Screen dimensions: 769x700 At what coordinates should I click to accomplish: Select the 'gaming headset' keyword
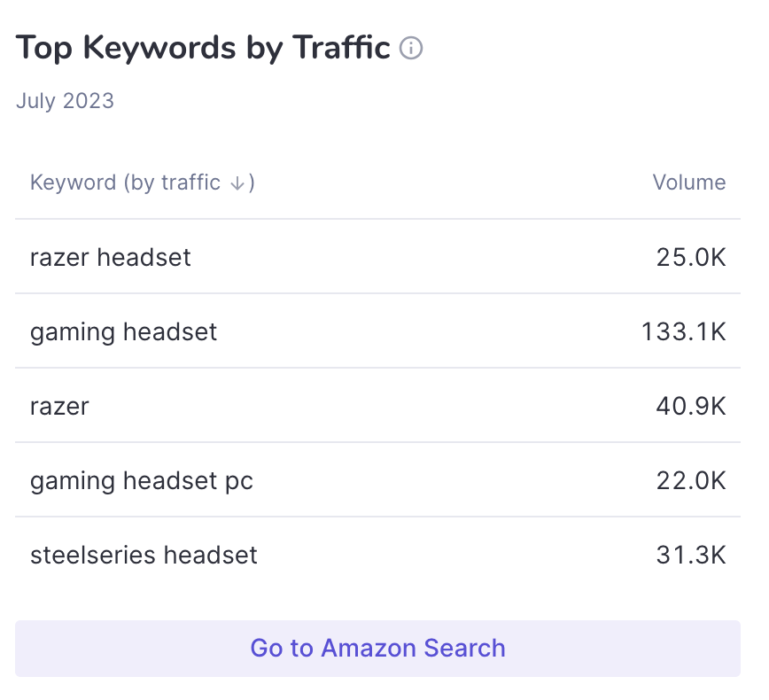pyautogui.click(x=124, y=332)
